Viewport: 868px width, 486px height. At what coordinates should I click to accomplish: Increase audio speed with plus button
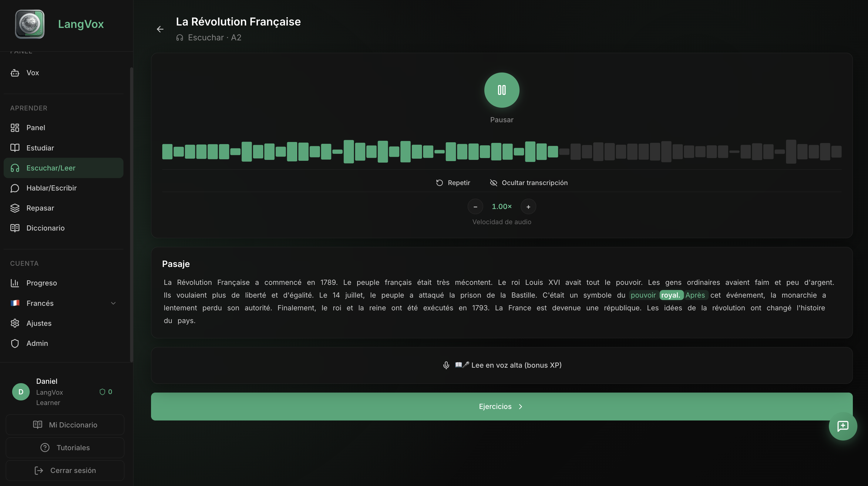[x=528, y=207]
